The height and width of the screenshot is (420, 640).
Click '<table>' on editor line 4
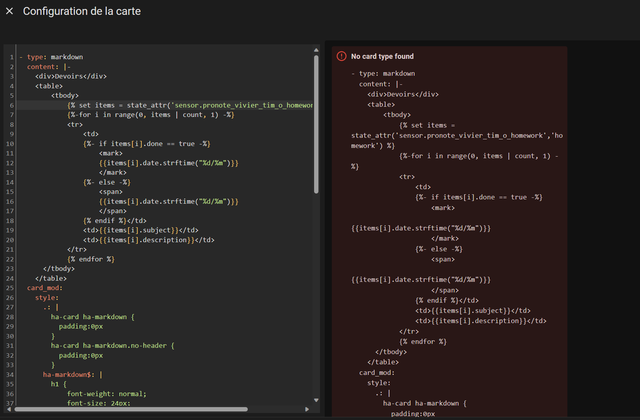(49, 86)
